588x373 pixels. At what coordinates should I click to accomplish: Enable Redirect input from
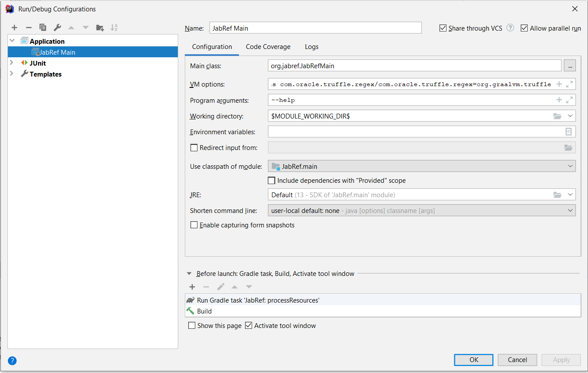[x=194, y=147]
